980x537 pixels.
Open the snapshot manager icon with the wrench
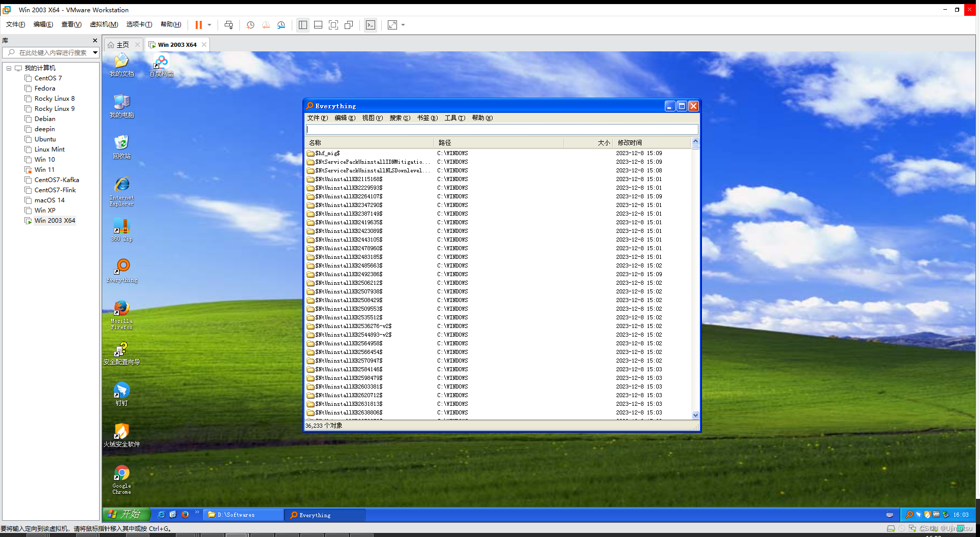tap(281, 25)
